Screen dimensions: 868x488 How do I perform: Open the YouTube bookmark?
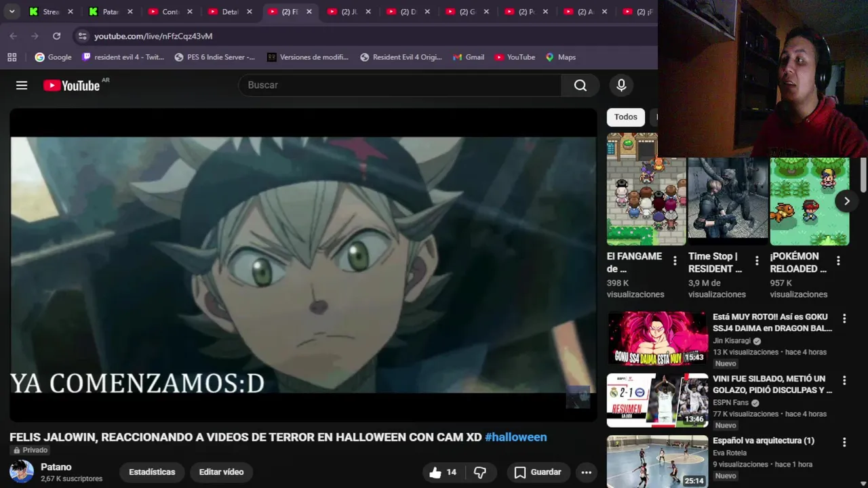515,57
